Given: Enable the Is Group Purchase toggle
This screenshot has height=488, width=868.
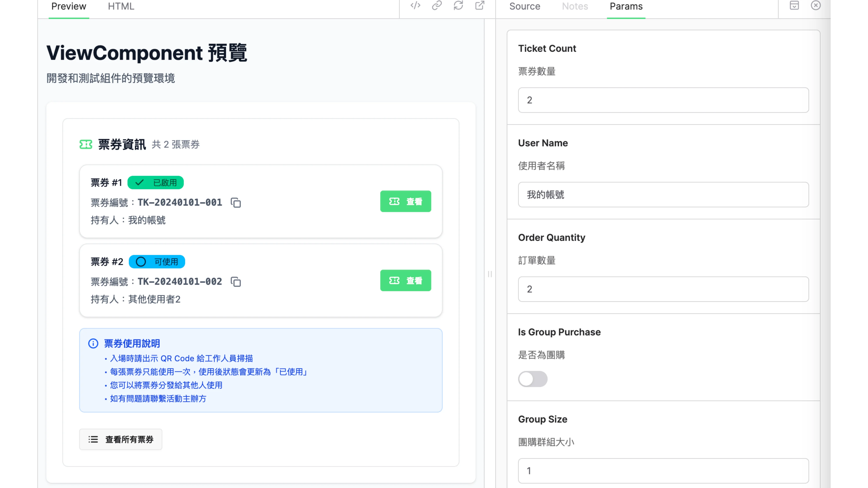Looking at the screenshot, I should point(533,379).
